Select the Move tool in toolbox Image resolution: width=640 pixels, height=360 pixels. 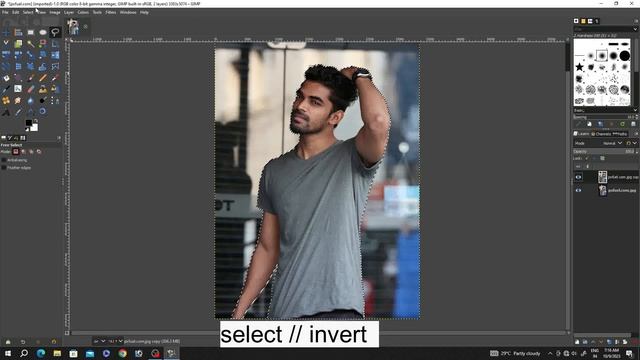[6, 32]
